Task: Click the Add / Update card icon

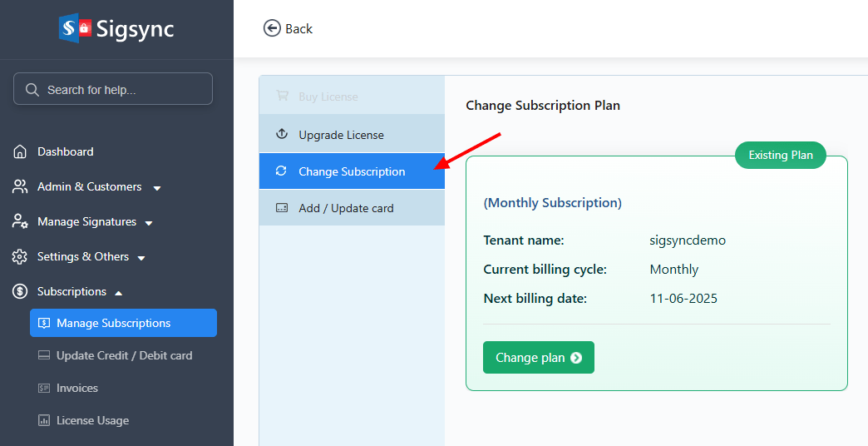Action: coord(281,208)
